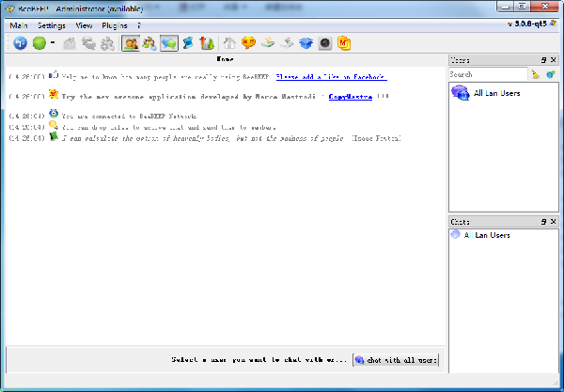Click the green status indicator icon

click(x=39, y=43)
